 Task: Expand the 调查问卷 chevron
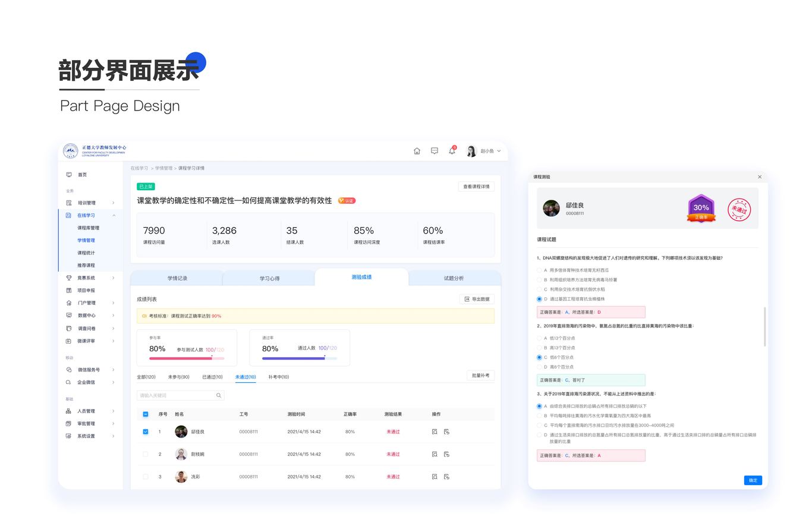click(114, 328)
